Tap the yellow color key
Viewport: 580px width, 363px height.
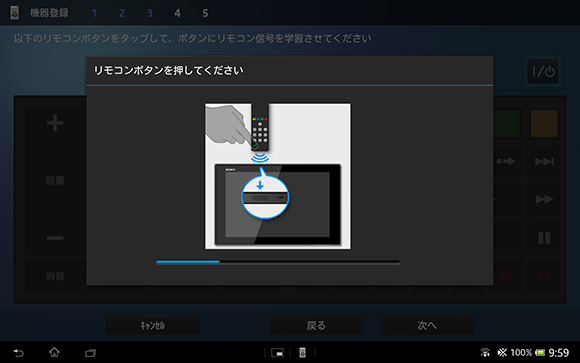pyautogui.click(x=544, y=124)
